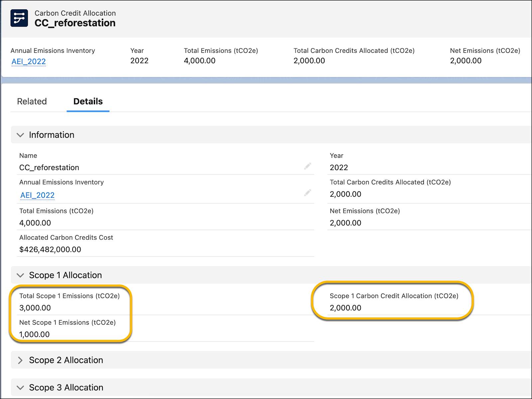Click the Net Scope 1 Emissions value 1,000.00
Image resolution: width=532 pixels, height=399 pixels.
coord(34,334)
